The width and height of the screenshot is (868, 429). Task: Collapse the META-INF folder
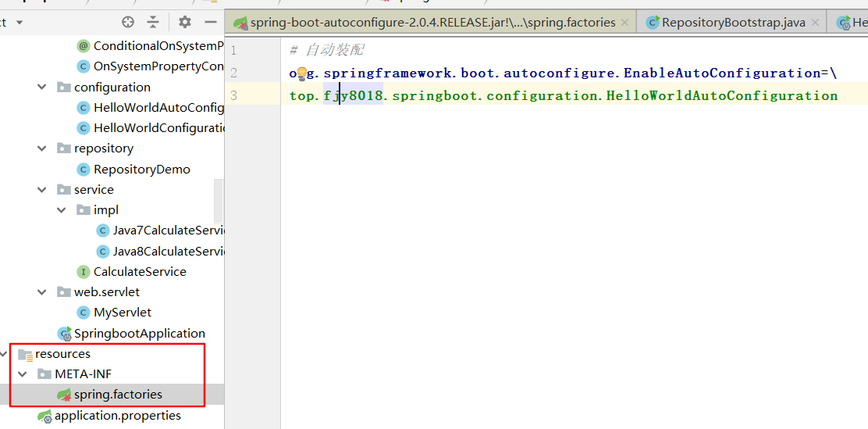23,374
